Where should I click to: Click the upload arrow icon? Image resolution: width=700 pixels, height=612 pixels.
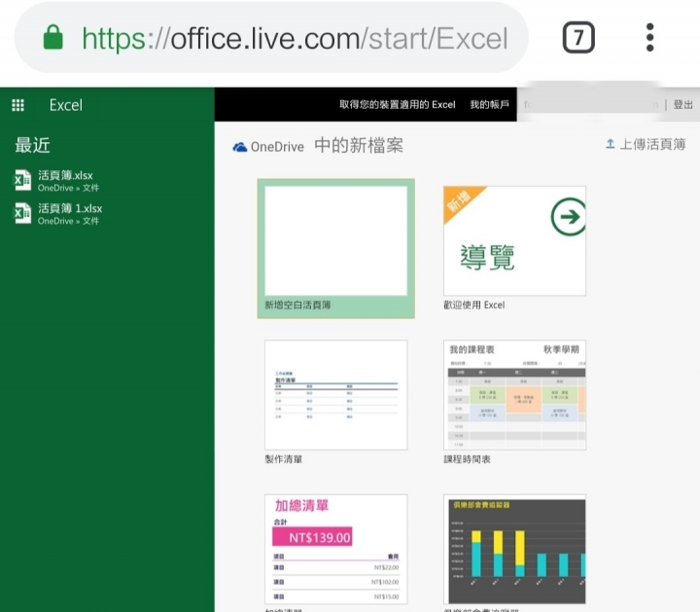tap(611, 144)
